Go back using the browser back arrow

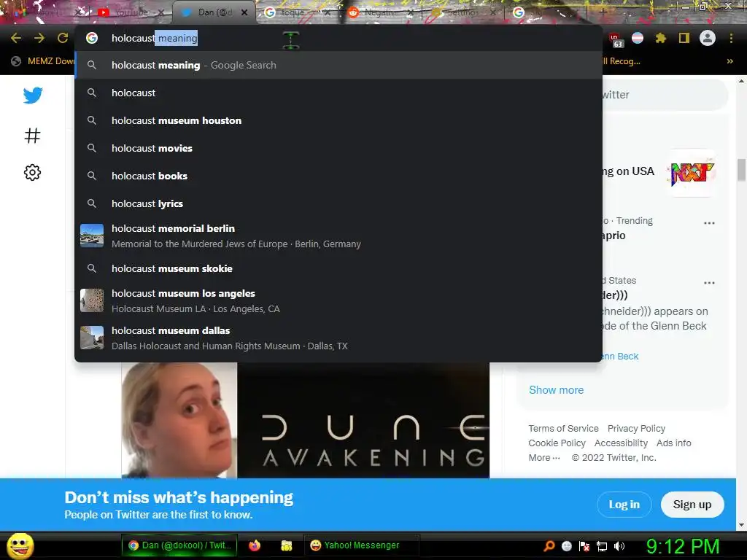pyautogui.click(x=16, y=38)
